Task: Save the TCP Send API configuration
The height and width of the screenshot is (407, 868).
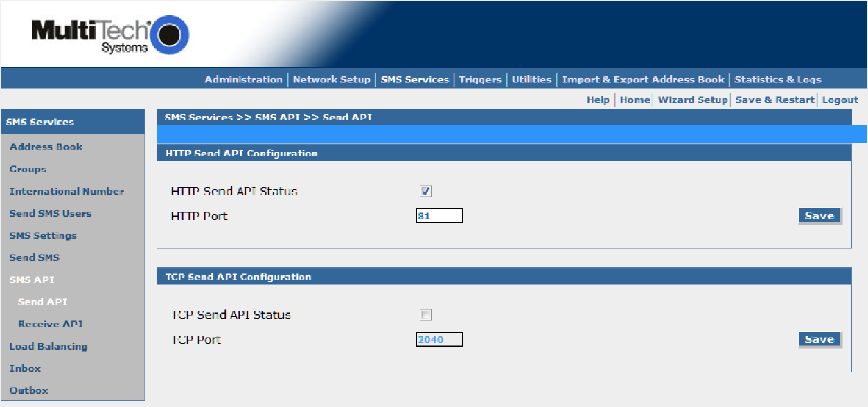Action: coord(819,340)
